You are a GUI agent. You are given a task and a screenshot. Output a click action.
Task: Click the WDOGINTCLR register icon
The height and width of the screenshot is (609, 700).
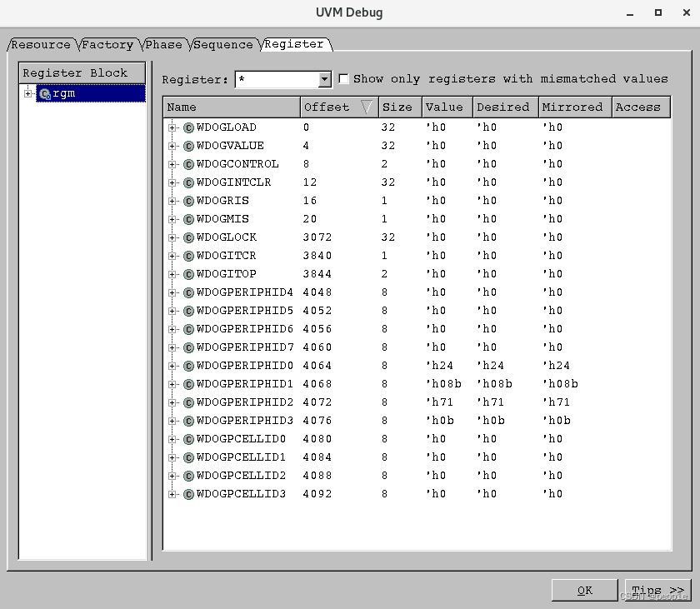click(x=188, y=182)
